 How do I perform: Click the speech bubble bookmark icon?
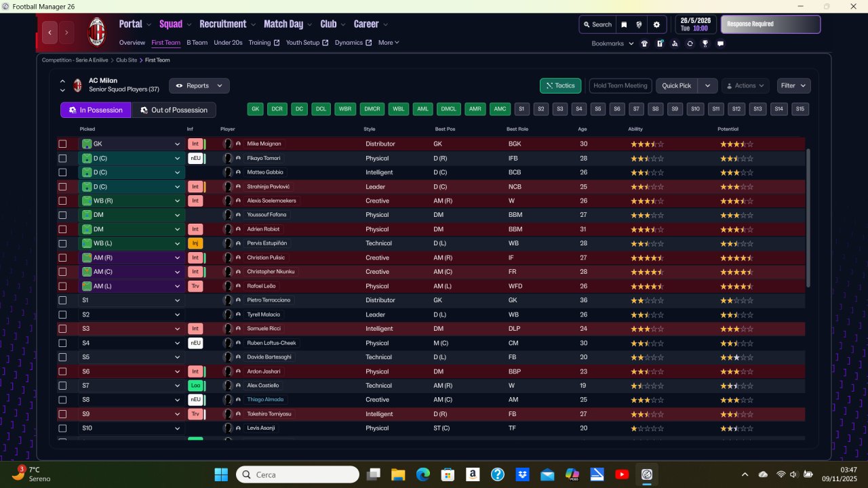(720, 43)
